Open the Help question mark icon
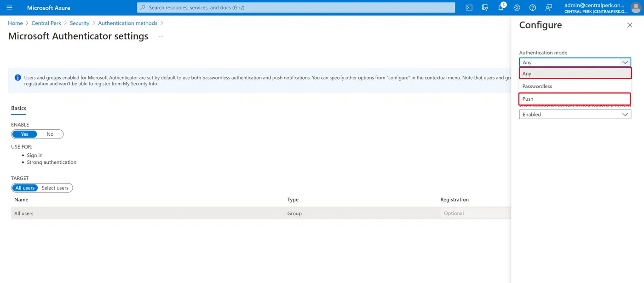 [x=533, y=8]
